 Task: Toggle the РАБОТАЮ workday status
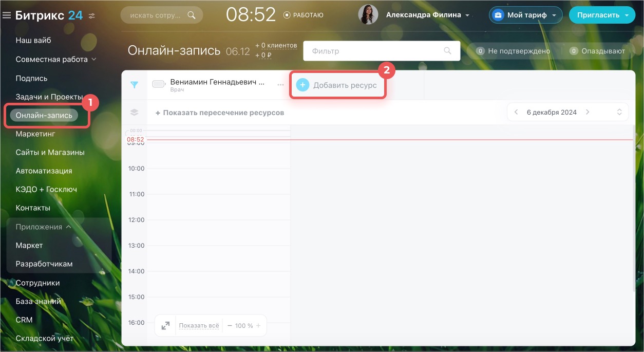pyautogui.click(x=304, y=15)
